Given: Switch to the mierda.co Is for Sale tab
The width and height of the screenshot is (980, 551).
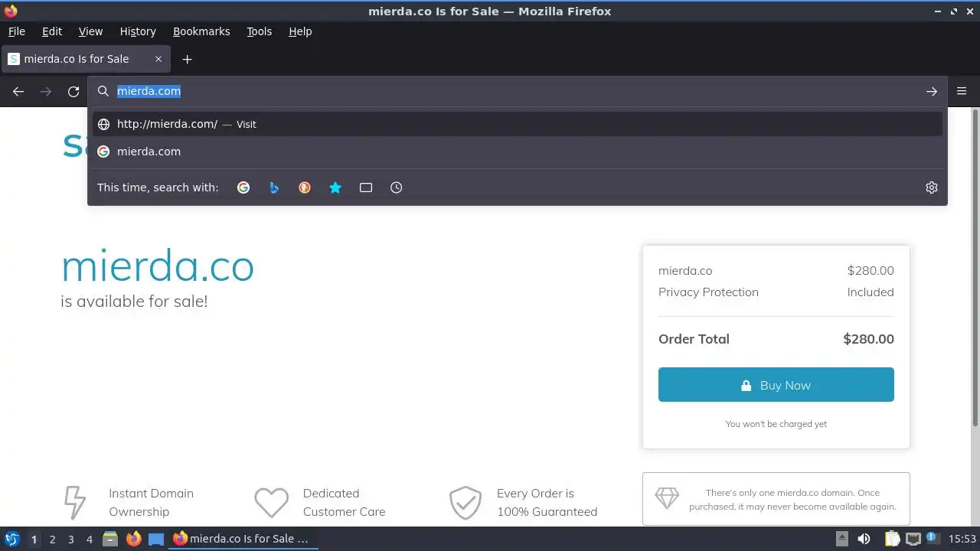Looking at the screenshot, I should [84, 59].
